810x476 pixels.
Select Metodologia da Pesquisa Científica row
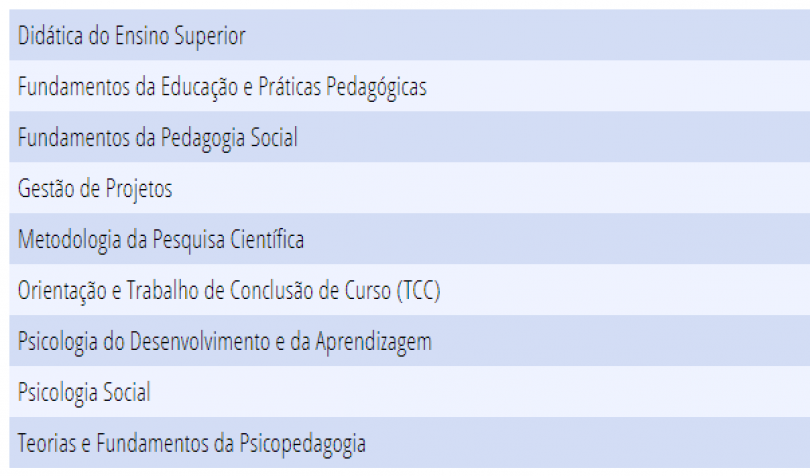410,239
